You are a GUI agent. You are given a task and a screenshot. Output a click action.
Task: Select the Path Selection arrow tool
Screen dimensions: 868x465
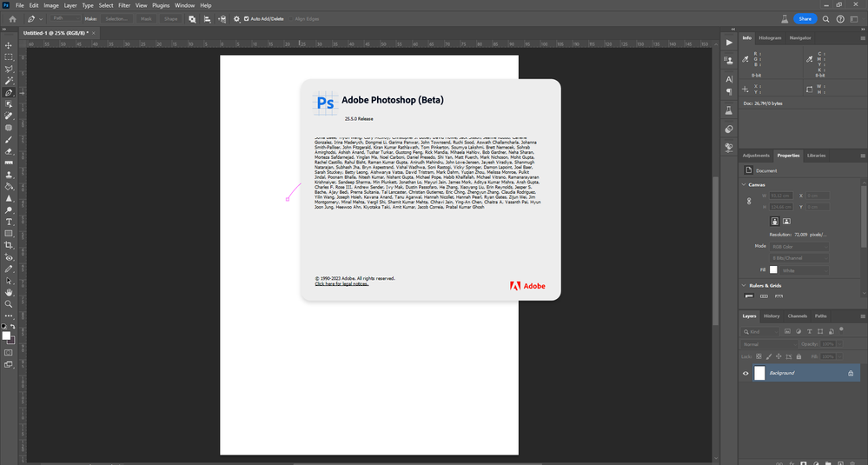[9, 281]
